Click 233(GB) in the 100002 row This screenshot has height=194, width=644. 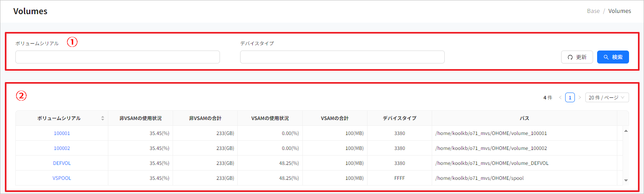click(225, 148)
